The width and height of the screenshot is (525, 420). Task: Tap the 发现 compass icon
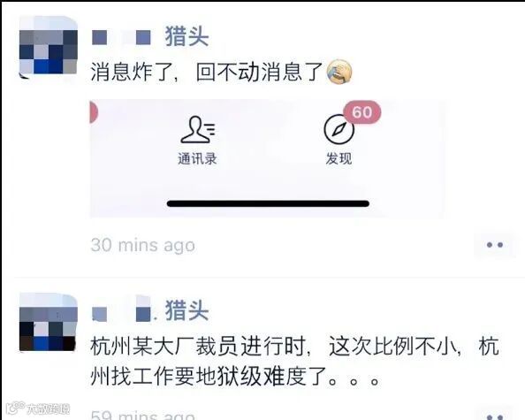coord(339,129)
